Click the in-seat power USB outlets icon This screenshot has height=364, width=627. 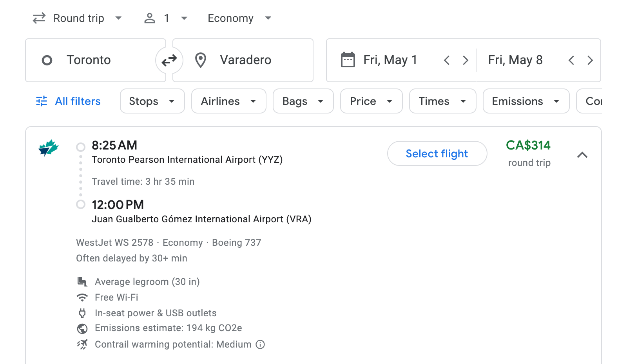point(82,313)
